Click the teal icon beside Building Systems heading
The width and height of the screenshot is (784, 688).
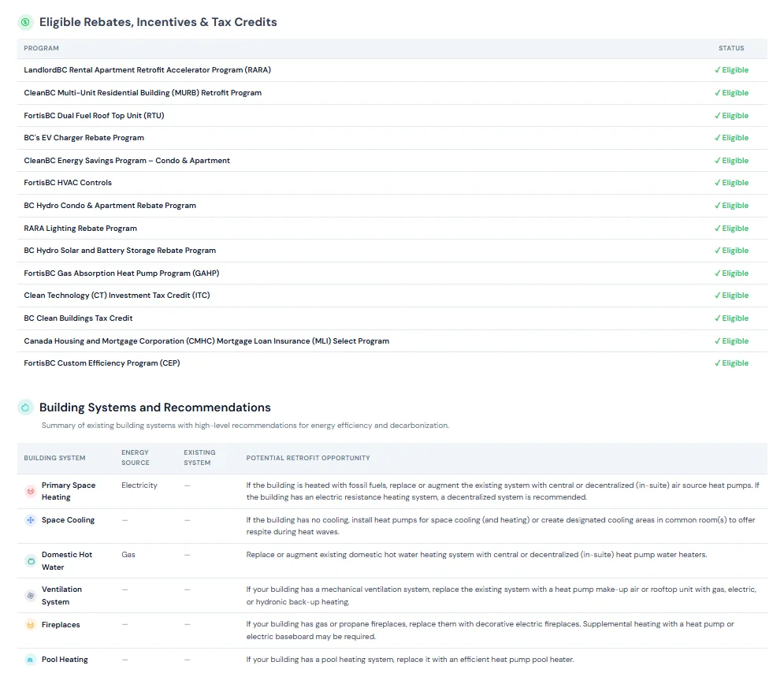pos(25,407)
